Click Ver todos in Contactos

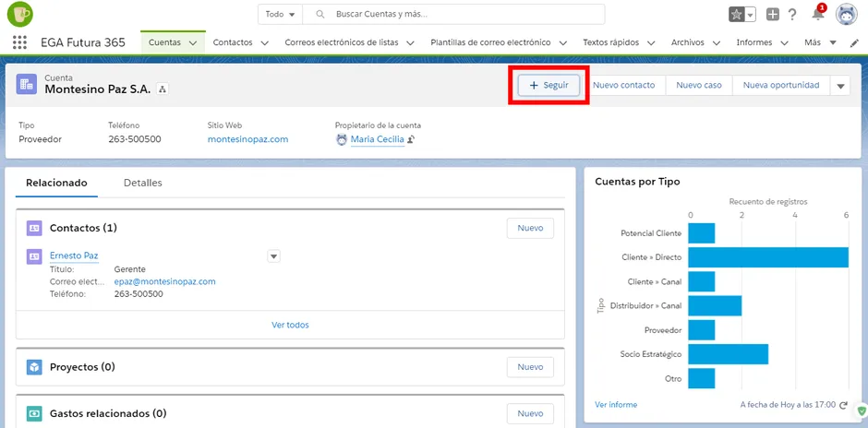(290, 325)
